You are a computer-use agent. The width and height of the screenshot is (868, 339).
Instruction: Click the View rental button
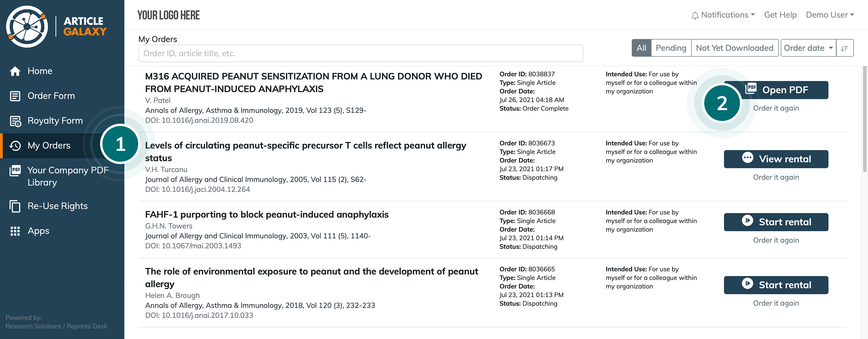coord(776,159)
